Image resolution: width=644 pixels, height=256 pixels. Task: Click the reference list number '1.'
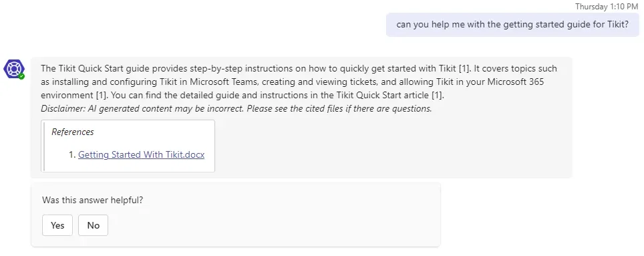click(72, 155)
